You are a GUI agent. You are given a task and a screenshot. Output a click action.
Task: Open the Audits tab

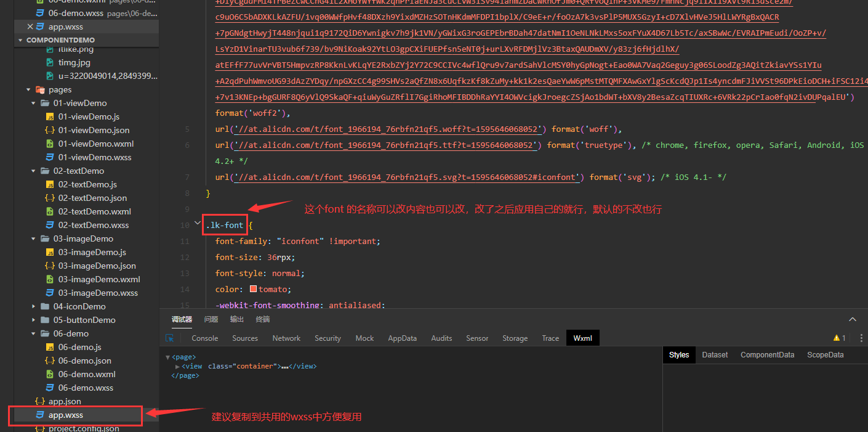point(441,338)
